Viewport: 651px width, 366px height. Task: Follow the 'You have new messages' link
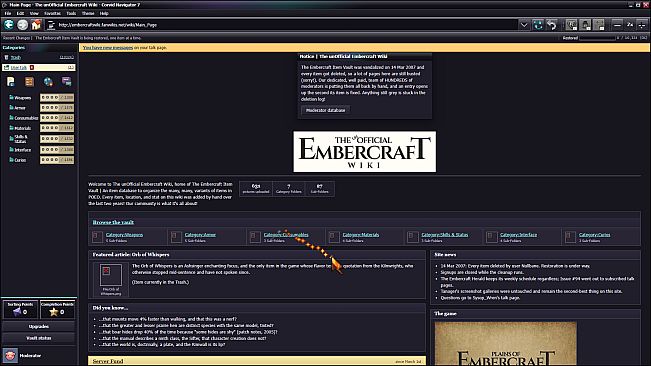click(108, 48)
